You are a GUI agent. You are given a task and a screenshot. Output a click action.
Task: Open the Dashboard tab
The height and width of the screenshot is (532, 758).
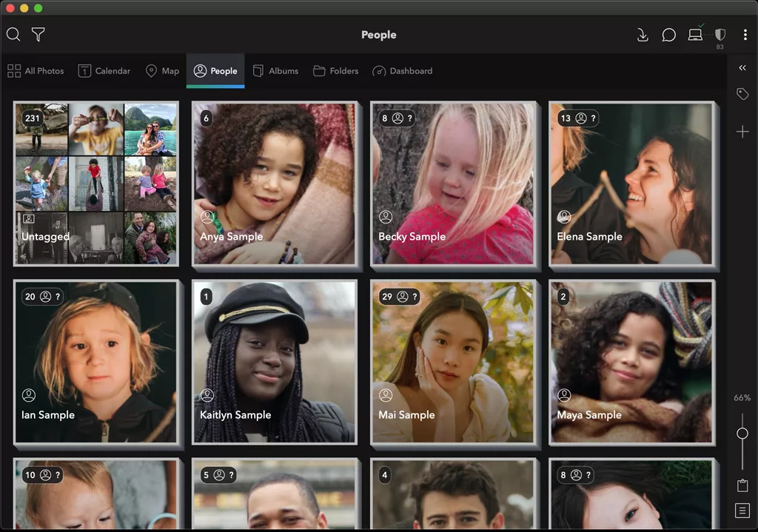(402, 71)
